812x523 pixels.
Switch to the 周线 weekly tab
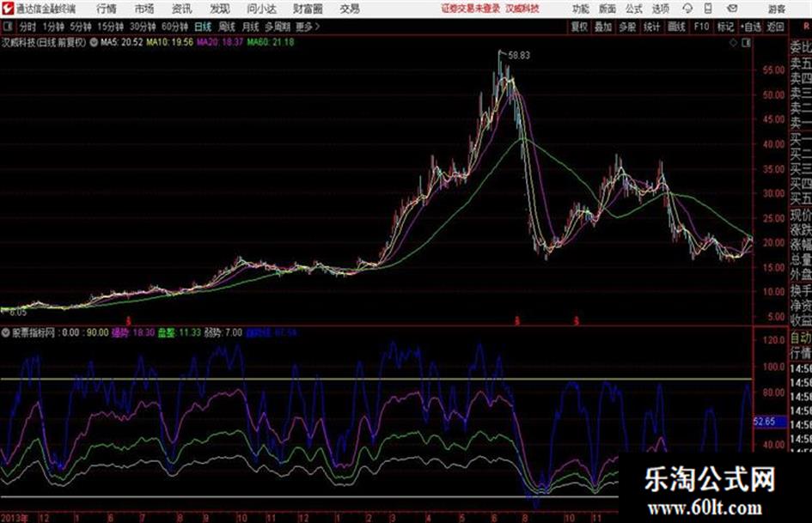point(227,27)
